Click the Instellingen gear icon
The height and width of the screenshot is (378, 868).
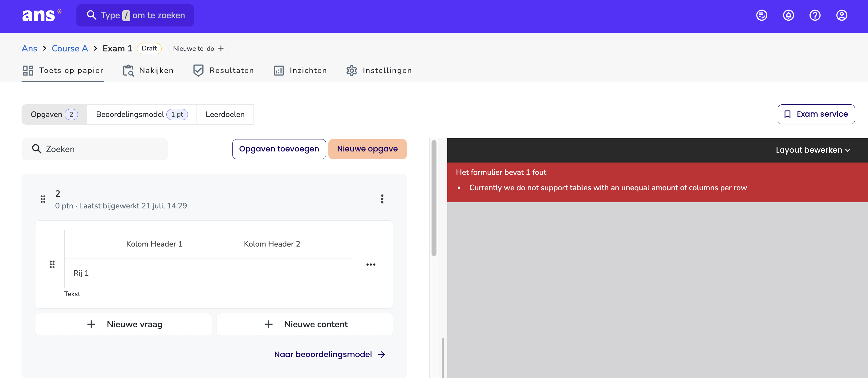[352, 70]
